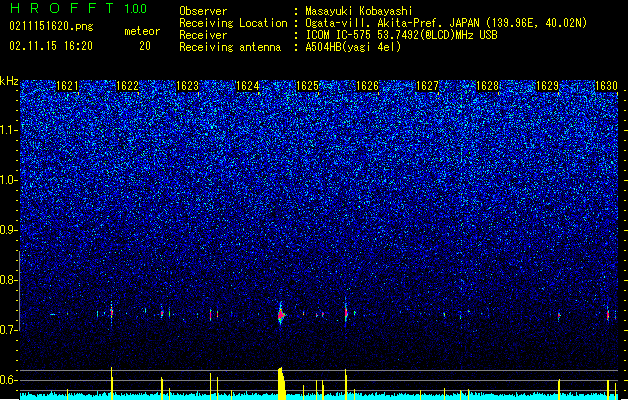Click the Receiving antenna label
The height and width of the screenshot is (400, 629).
point(230,47)
